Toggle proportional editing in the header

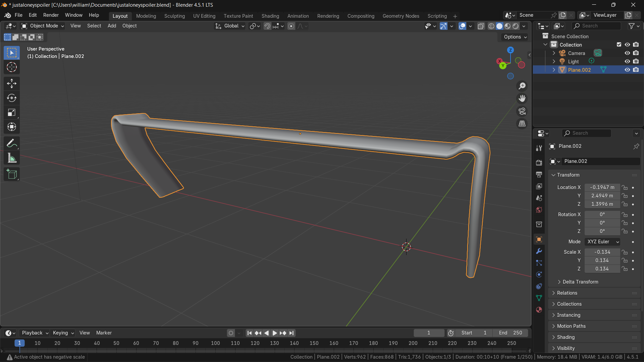tap(291, 26)
